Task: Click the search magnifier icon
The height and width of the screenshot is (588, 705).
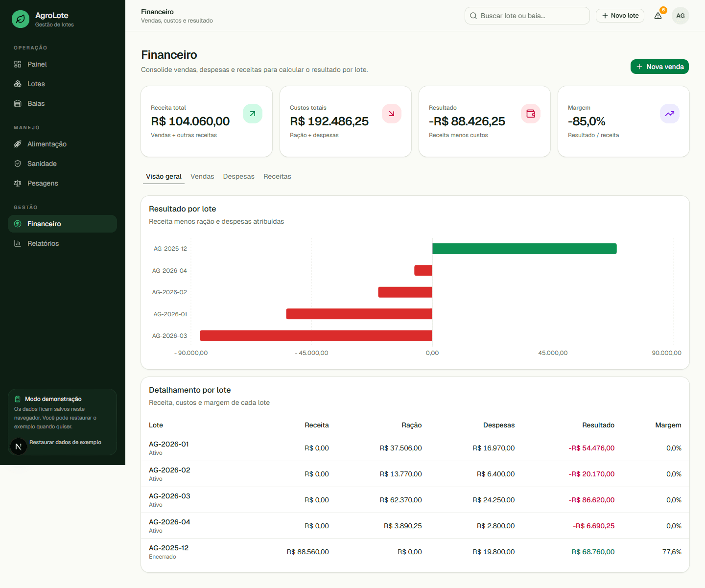Action: [x=473, y=16]
